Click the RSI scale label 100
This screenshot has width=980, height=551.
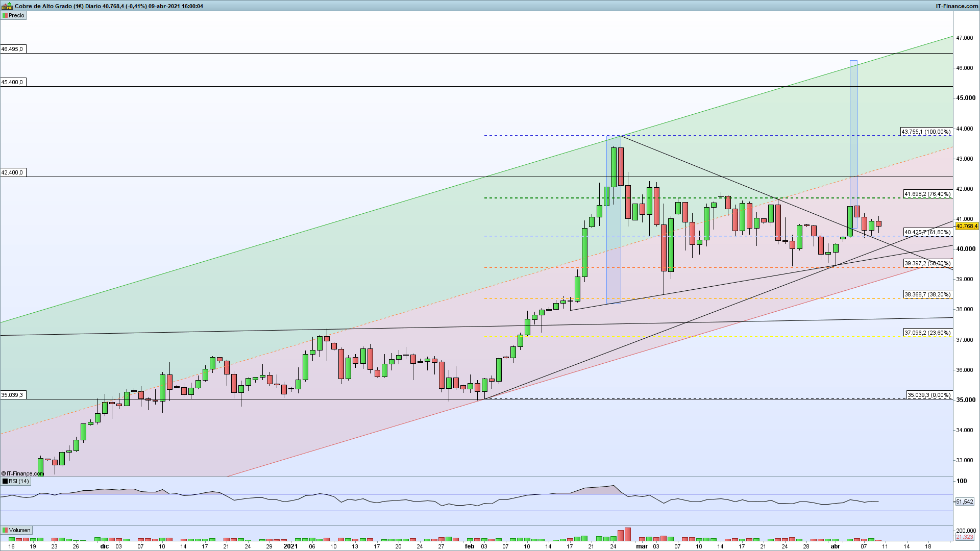click(962, 481)
